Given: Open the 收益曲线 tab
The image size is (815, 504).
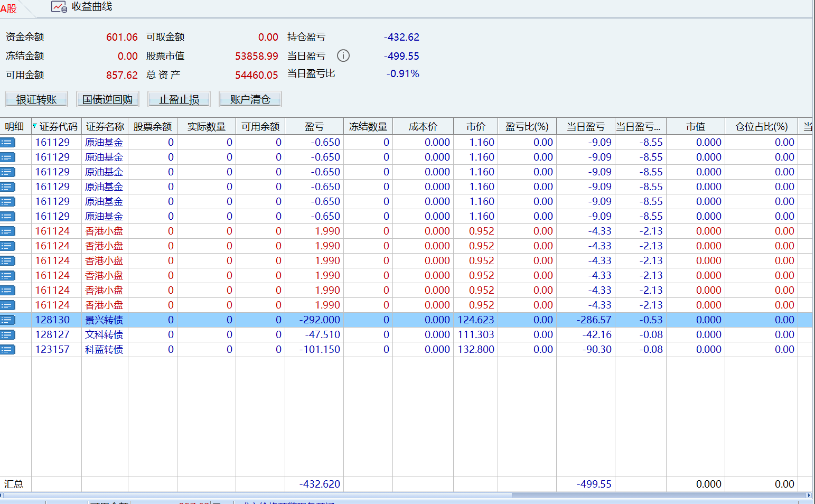Looking at the screenshot, I should point(91,7).
